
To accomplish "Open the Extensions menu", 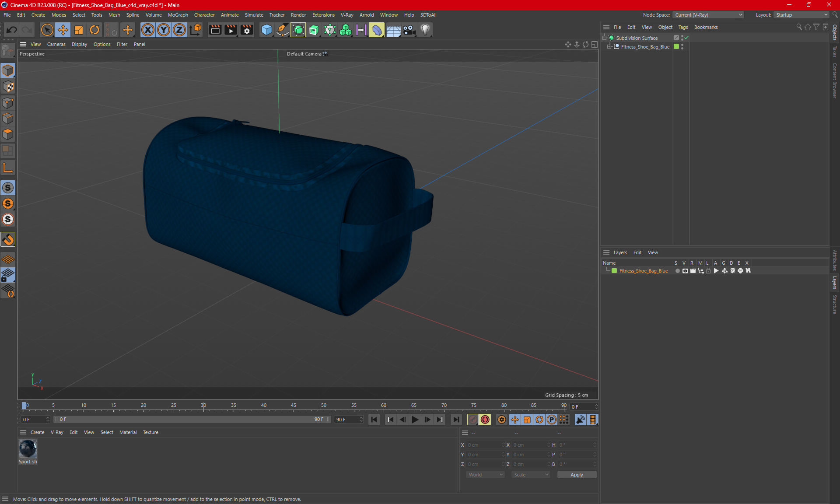I will [323, 15].
